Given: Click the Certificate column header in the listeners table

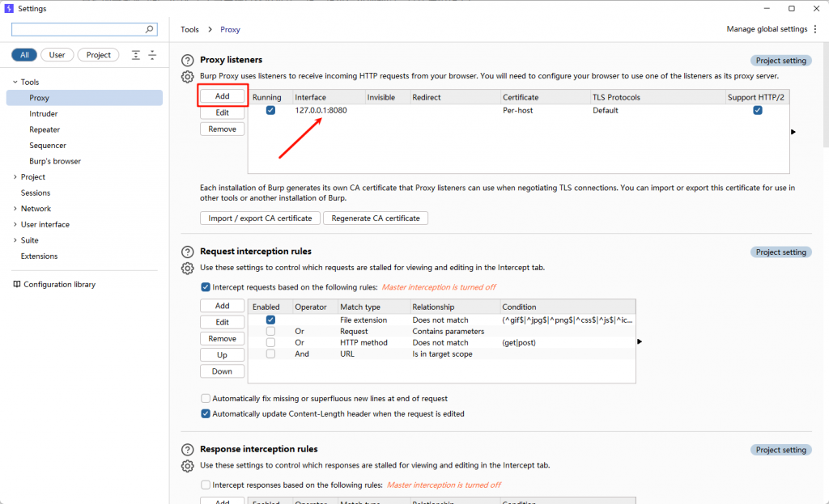Looking at the screenshot, I should click(545, 97).
